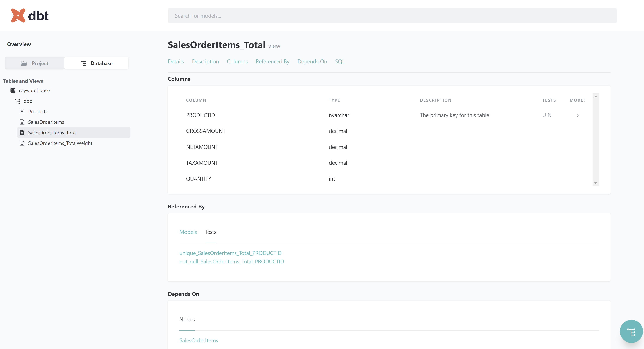This screenshot has height=349, width=644.
Task: Click the document icon beside SalesOrderItems
Action: coord(22,122)
